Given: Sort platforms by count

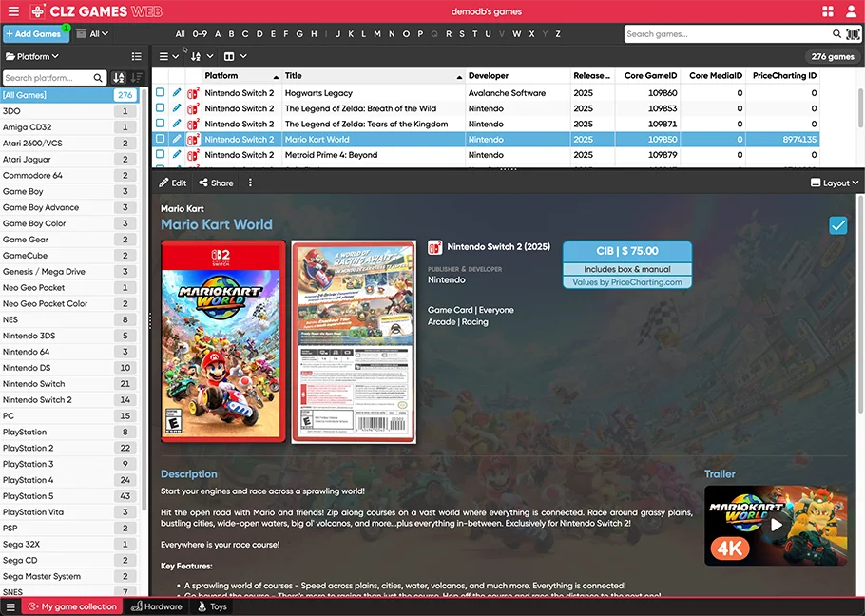Looking at the screenshot, I should tap(136, 78).
